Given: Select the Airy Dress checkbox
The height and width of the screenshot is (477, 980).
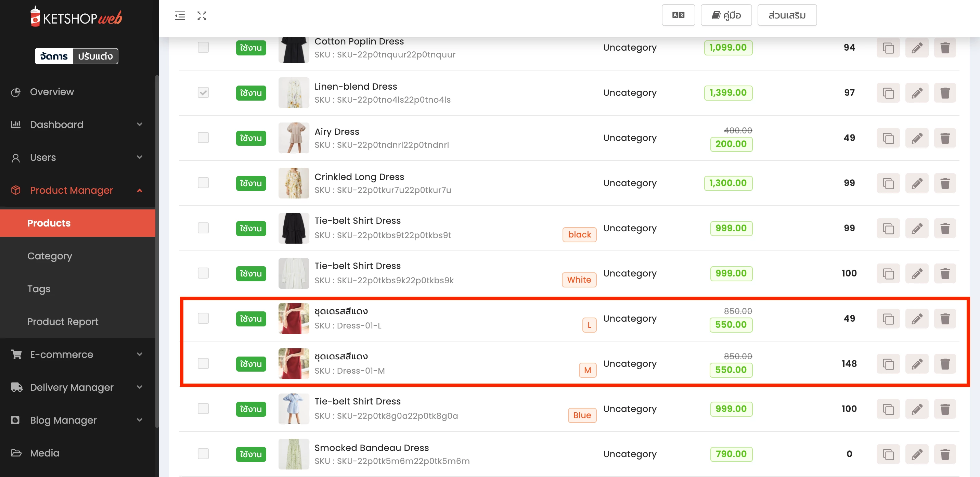Looking at the screenshot, I should (x=203, y=138).
